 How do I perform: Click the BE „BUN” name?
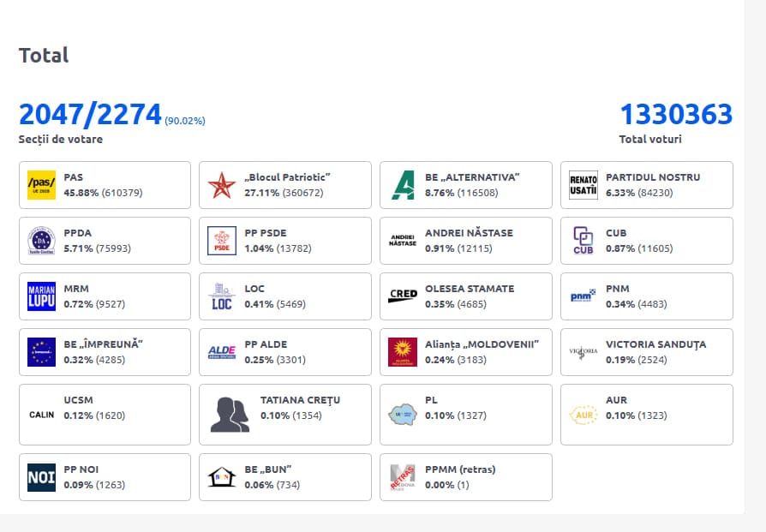pos(267,469)
